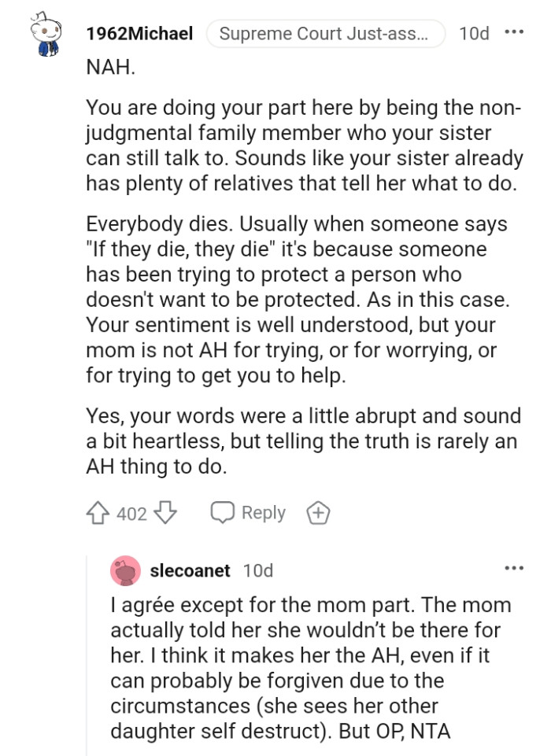Open the award menu via the plus icon
The image size is (551, 756).
(x=318, y=513)
